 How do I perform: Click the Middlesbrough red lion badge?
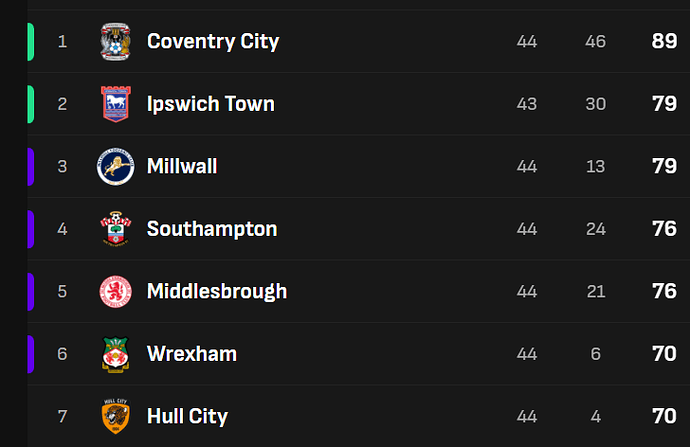115,292
